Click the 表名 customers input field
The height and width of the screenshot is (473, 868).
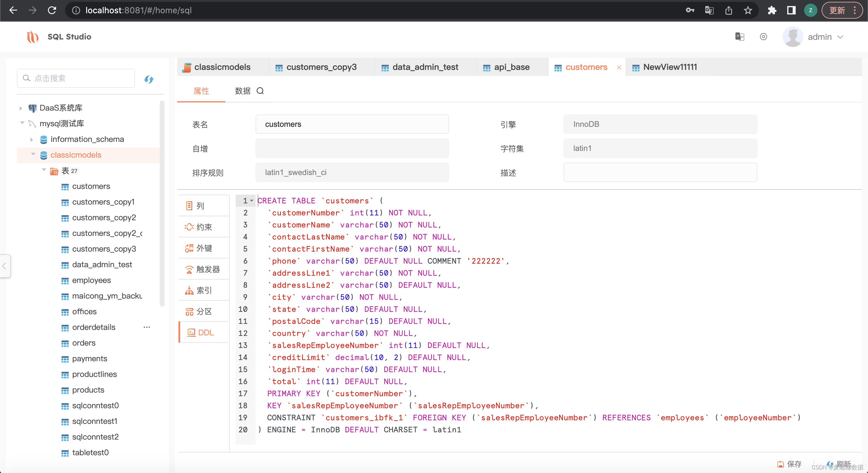[x=352, y=124]
